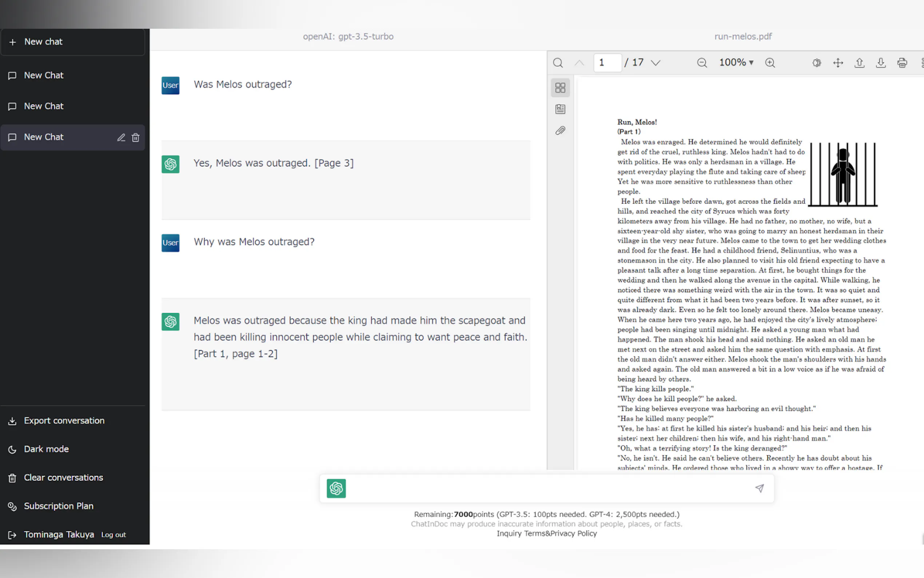Click Export conversation
The height and width of the screenshot is (578, 924).
pos(64,420)
